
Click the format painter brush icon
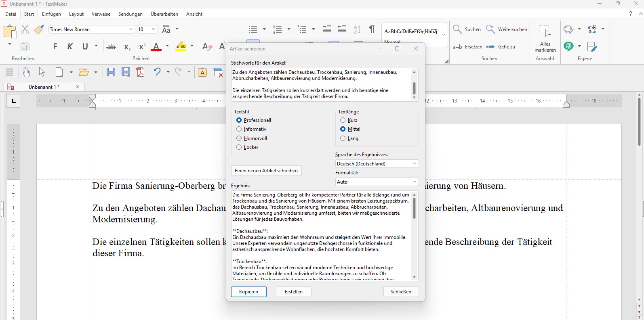point(39,29)
